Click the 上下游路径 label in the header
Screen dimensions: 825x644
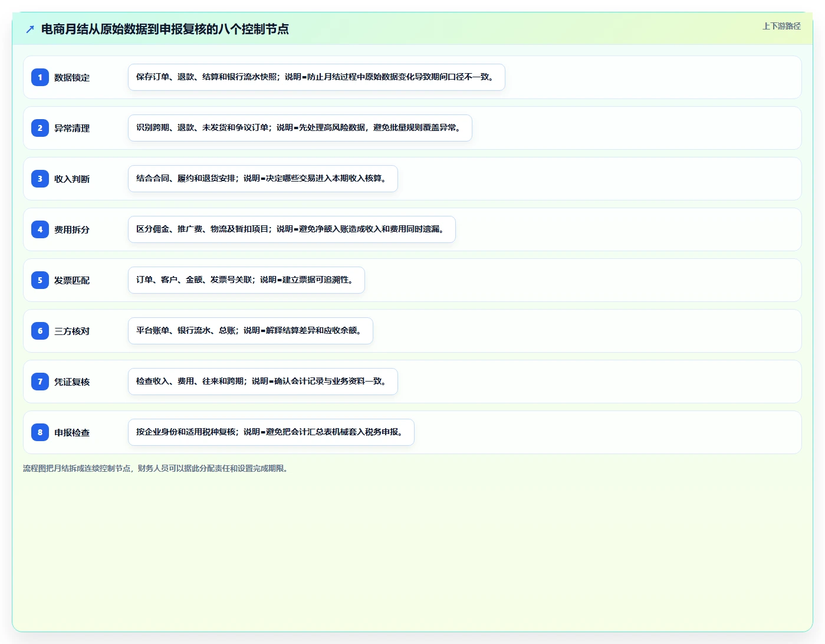(x=781, y=26)
